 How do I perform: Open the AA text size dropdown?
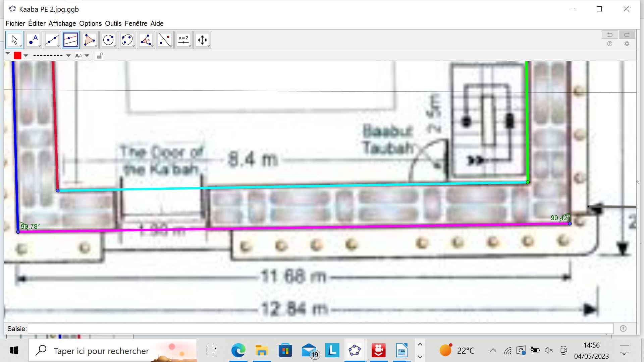(87, 56)
